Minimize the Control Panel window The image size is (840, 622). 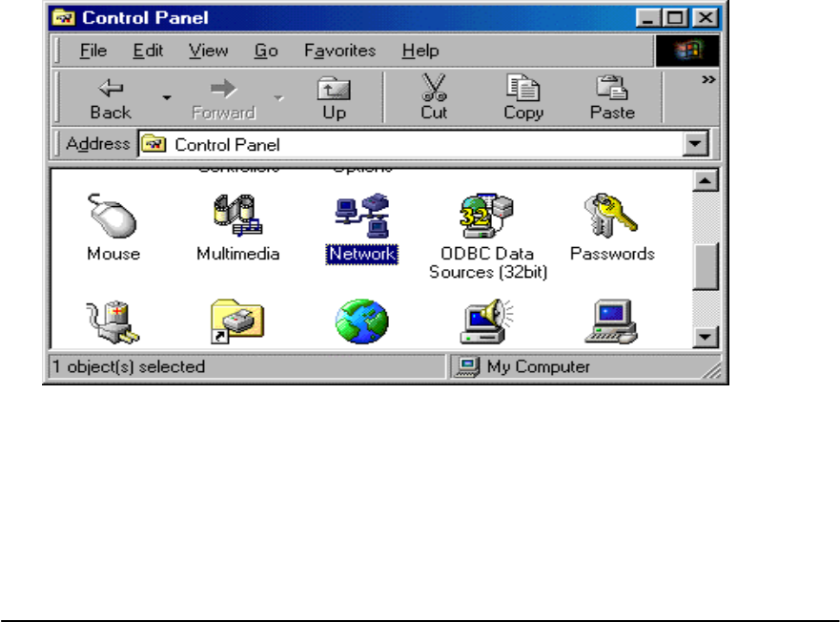pyautogui.click(x=648, y=18)
